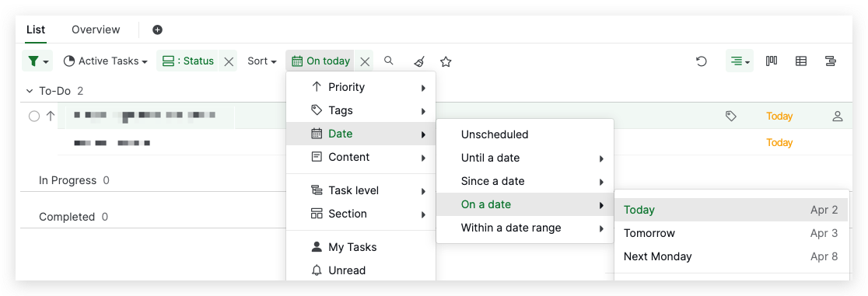Screen dimensions: 868x296
Task: Open the Active Tasks dropdown
Action: click(x=106, y=61)
